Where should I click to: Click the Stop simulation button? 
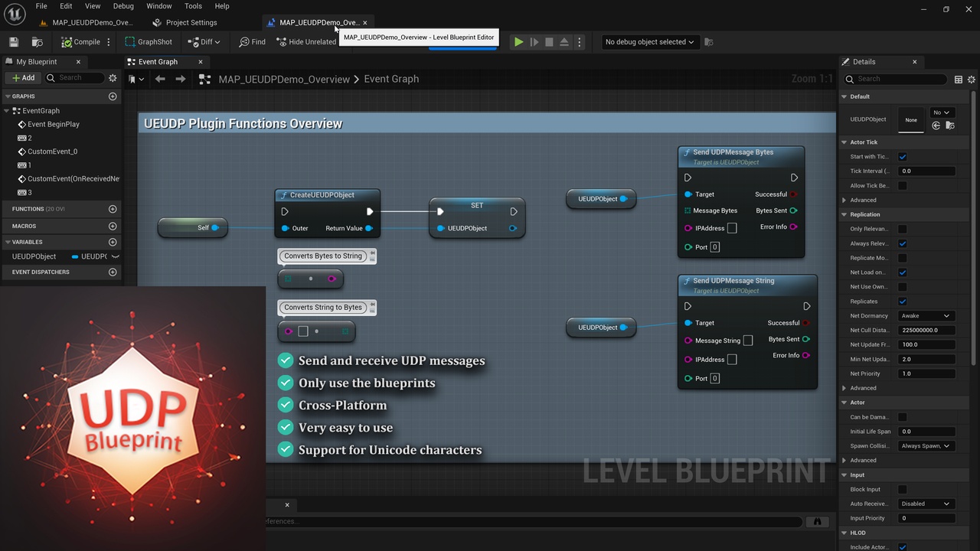pyautogui.click(x=549, y=42)
